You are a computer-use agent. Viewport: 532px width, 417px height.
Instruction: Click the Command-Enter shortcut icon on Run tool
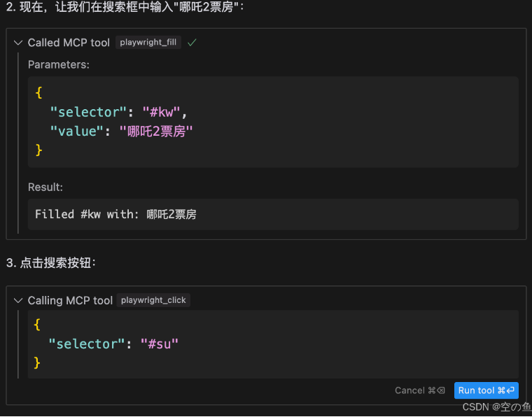tap(506, 390)
